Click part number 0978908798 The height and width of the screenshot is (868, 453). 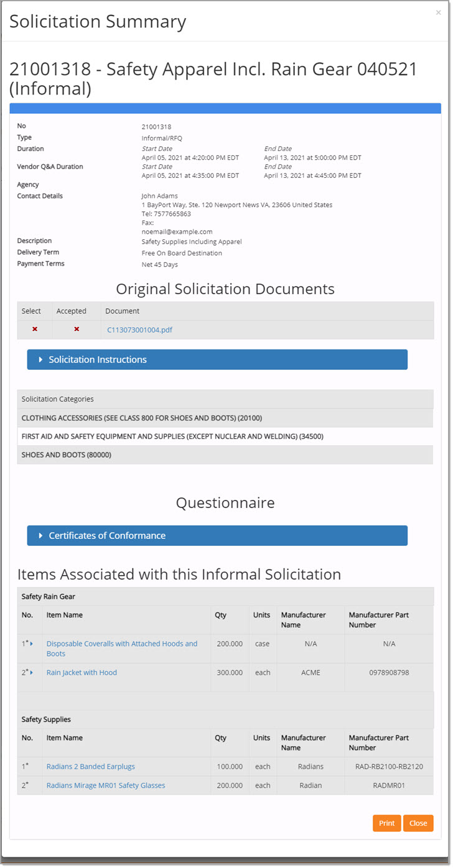coord(389,672)
